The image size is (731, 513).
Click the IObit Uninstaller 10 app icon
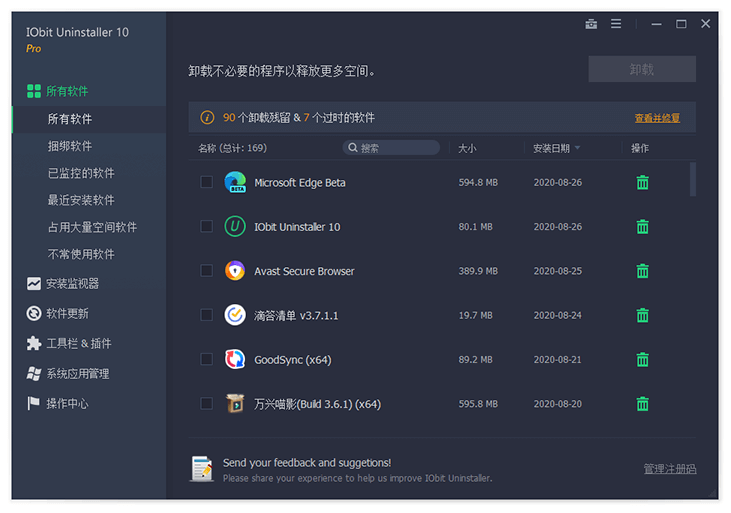235,227
